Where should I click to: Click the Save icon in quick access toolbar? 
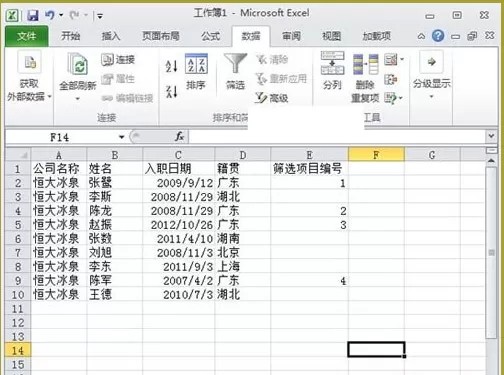click(x=33, y=15)
